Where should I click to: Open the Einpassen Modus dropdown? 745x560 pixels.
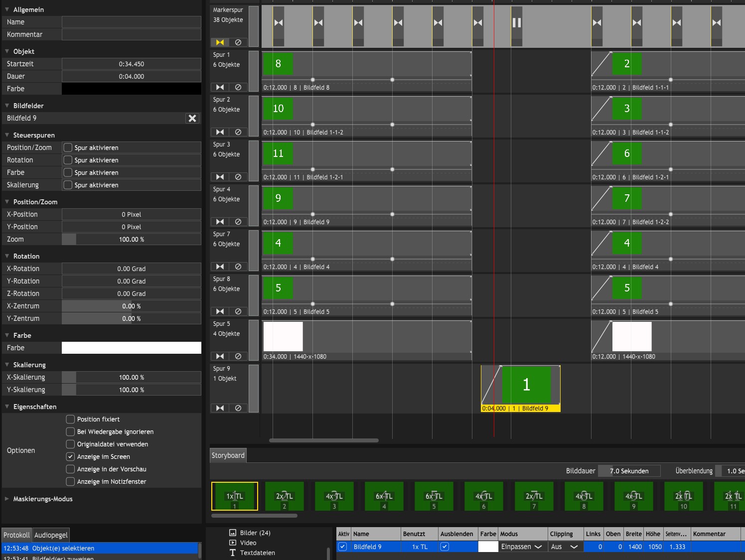tap(521, 547)
